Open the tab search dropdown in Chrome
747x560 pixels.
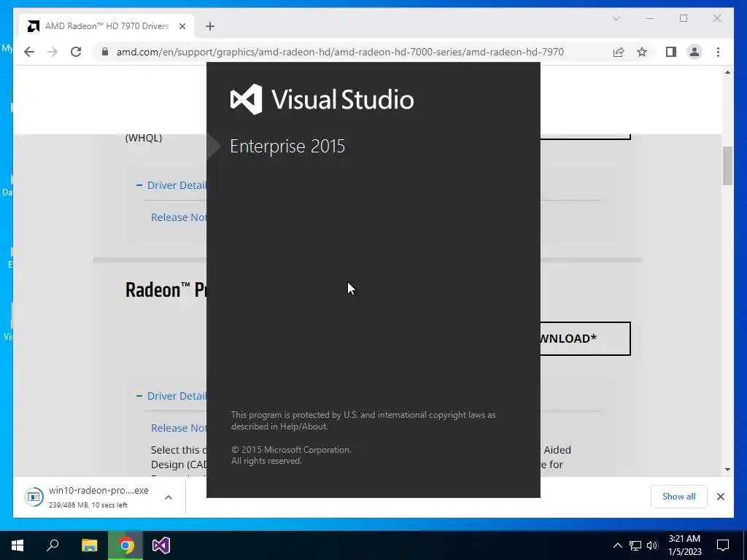(x=616, y=18)
